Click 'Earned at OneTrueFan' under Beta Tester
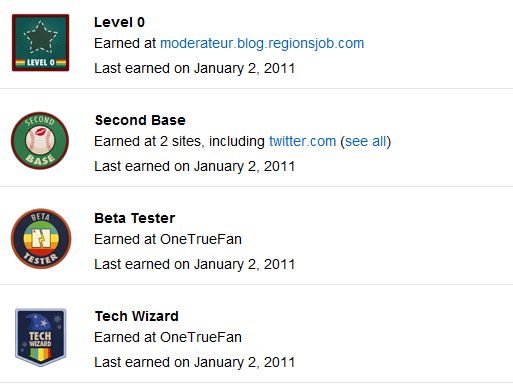This screenshot has height=390, width=513. click(x=168, y=239)
